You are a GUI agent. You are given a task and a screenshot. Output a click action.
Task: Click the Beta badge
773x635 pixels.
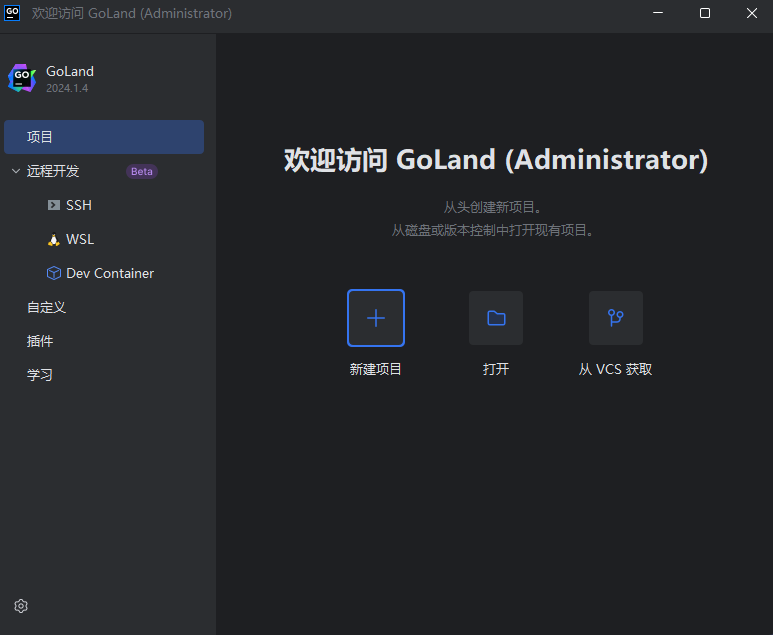click(x=142, y=172)
